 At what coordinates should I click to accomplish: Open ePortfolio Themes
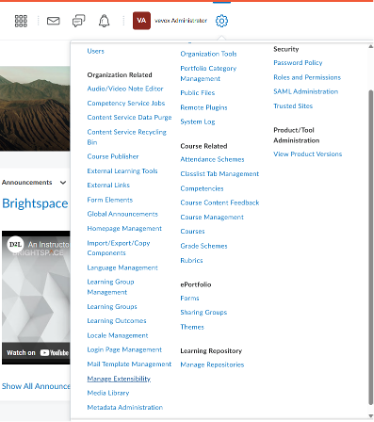point(192,327)
